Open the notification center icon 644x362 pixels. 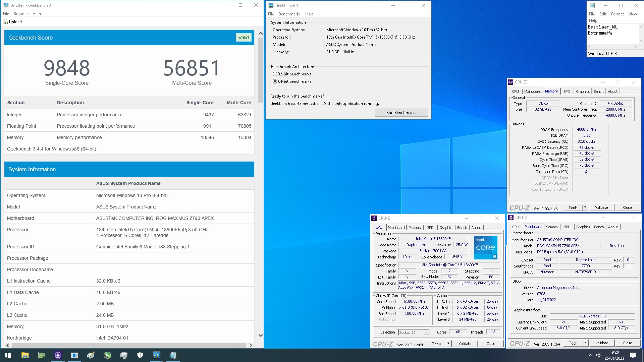click(x=633, y=355)
